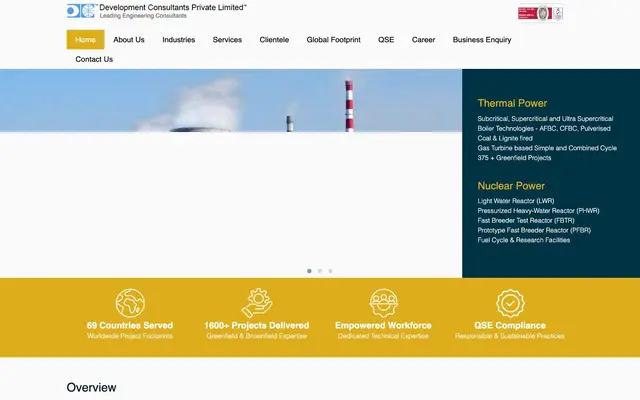Click the 375 + Greenfield Projects line
Image resolution: width=640 pixels, height=400 pixels.
(x=514, y=158)
